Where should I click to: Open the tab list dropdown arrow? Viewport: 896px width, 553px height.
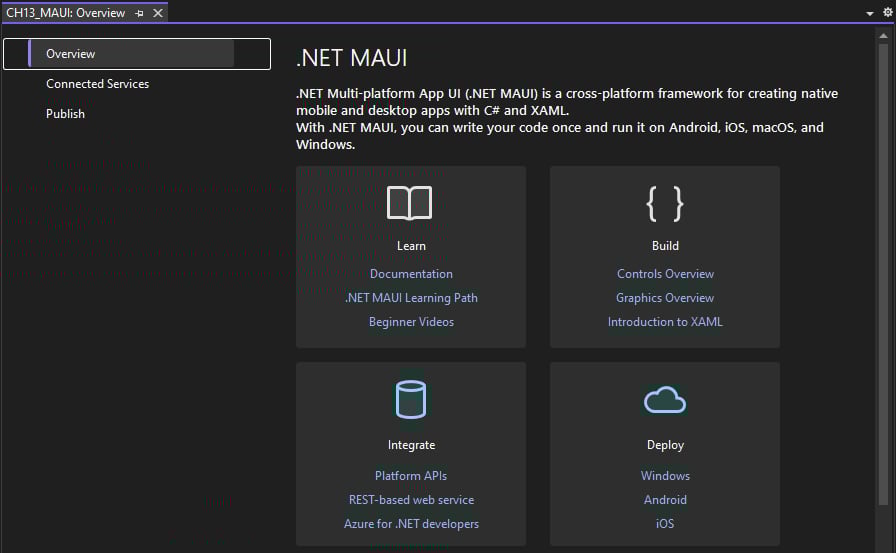870,13
